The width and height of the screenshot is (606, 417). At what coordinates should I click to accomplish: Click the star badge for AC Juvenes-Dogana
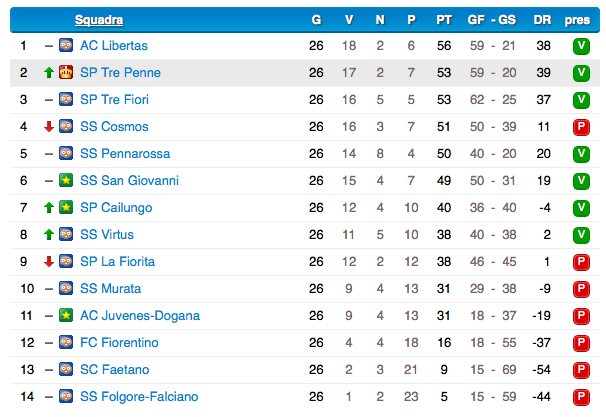(66, 315)
